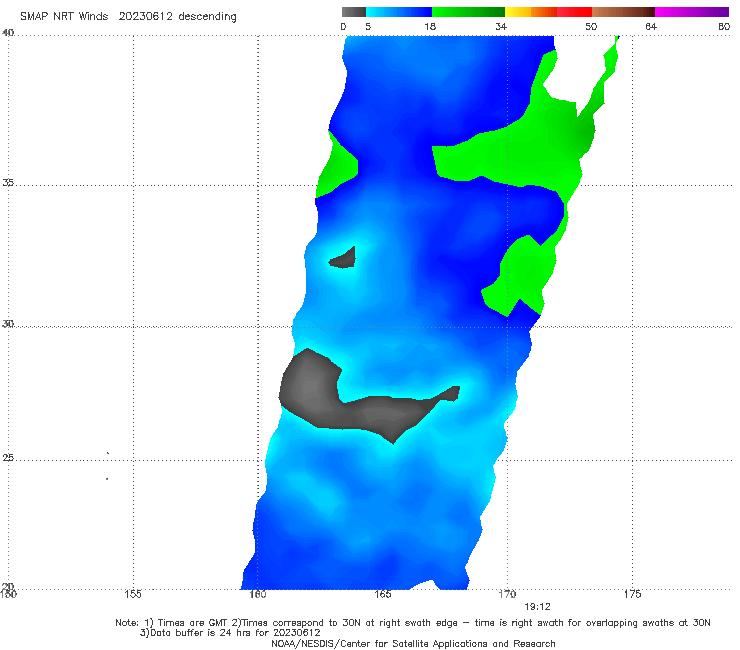The height and width of the screenshot is (650, 740).
Task: Click the note text 'Times are GMT'
Action: (192, 623)
